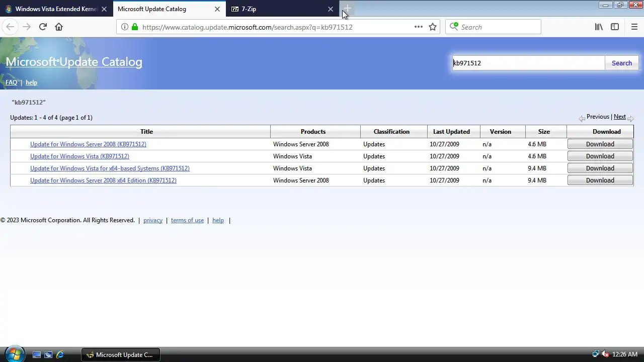Open Update for Windows Server 2008 x64 Edition link
644x362 pixels.
[x=103, y=180]
